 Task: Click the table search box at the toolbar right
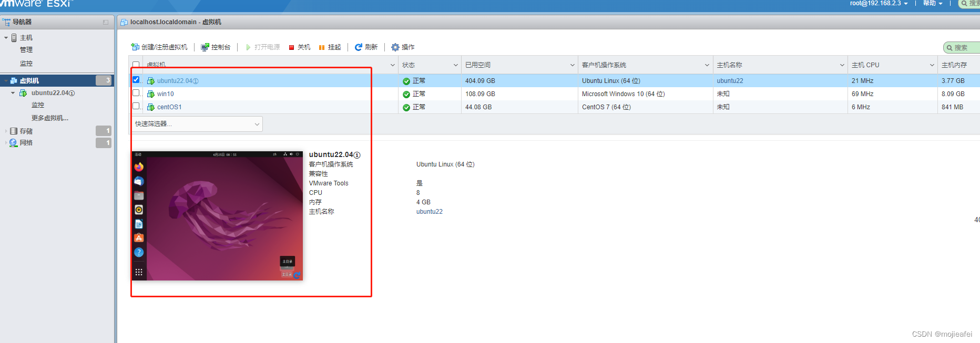click(x=962, y=48)
